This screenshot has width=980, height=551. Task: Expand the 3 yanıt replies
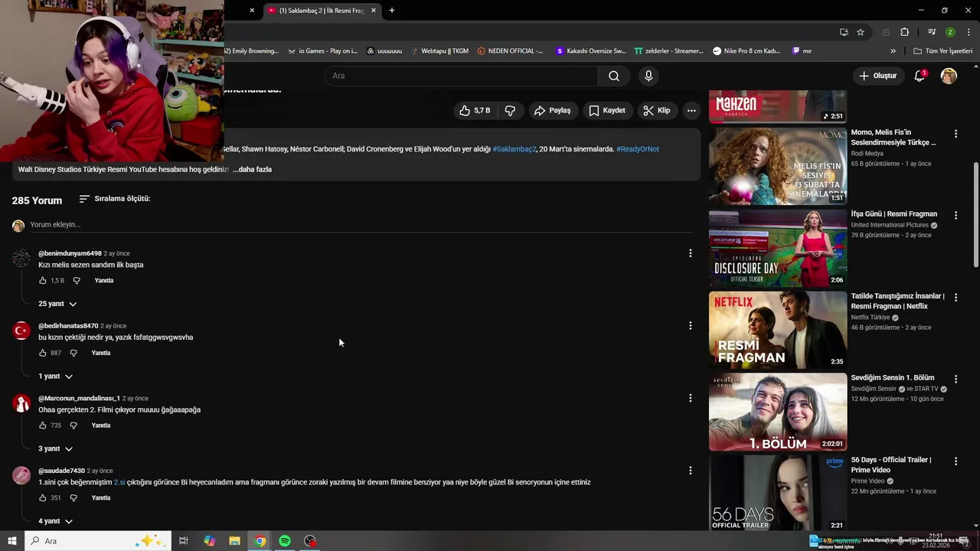pyautogui.click(x=55, y=448)
